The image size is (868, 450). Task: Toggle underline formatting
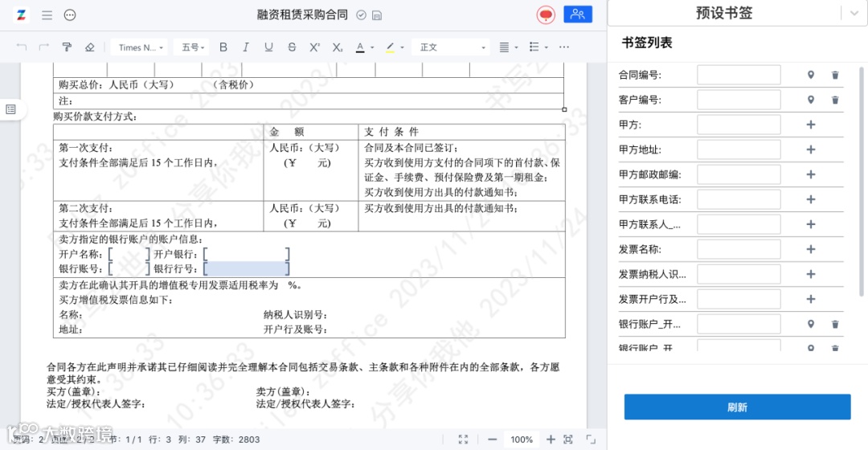click(x=268, y=47)
